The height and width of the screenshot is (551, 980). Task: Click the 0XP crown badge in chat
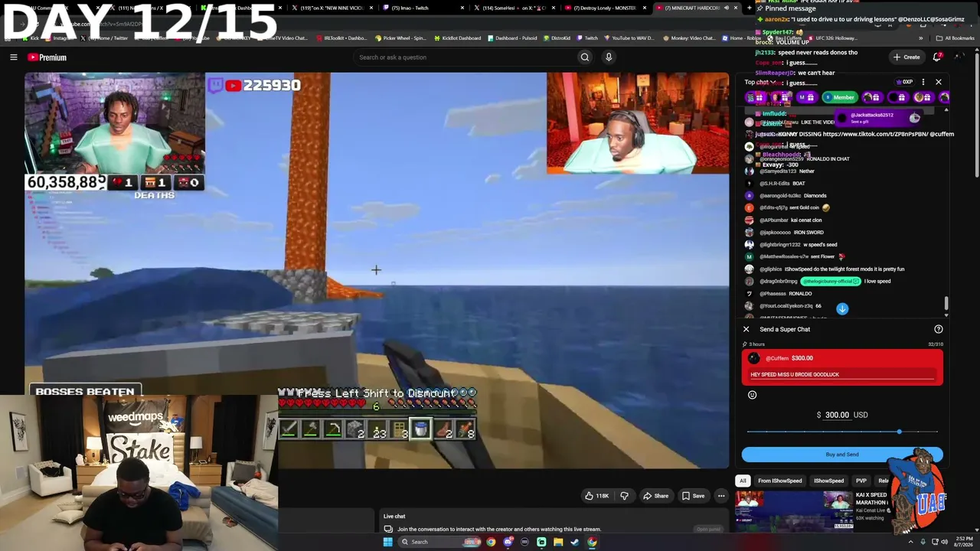[904, 82]
